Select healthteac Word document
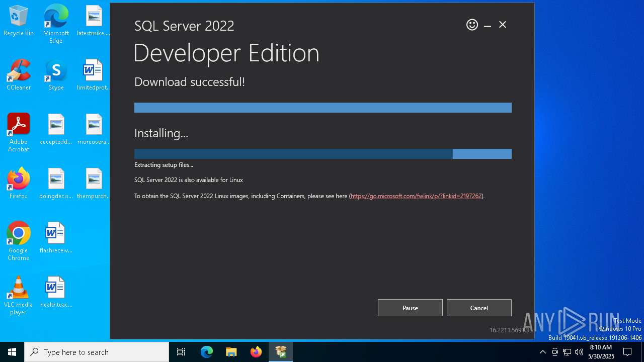 tap(56, 293)
